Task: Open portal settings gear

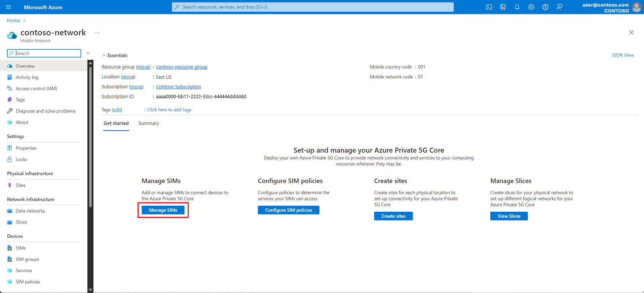Action: 531,7
